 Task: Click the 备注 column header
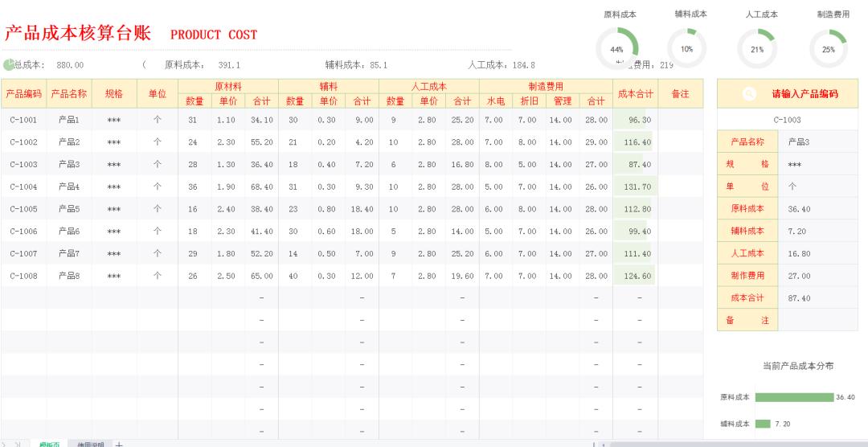pos(680,94)
